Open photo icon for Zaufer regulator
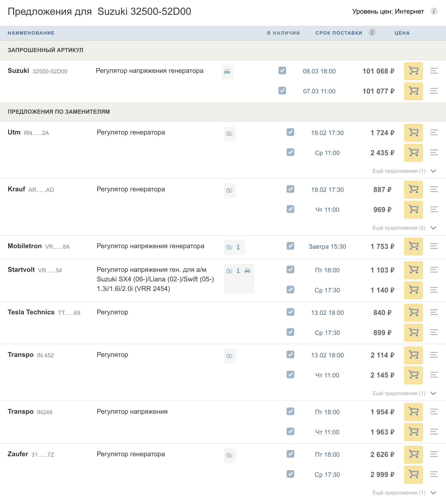 (x=229, y=456)
